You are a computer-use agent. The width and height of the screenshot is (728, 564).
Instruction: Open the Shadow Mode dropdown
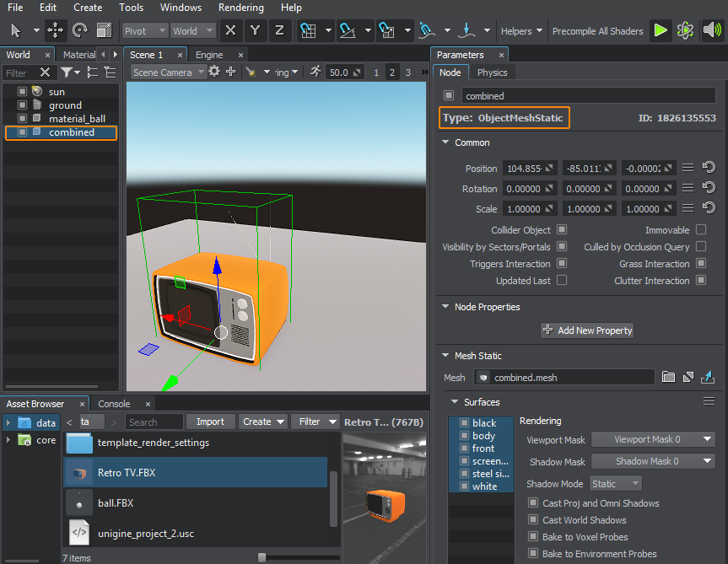click(617, 483)
